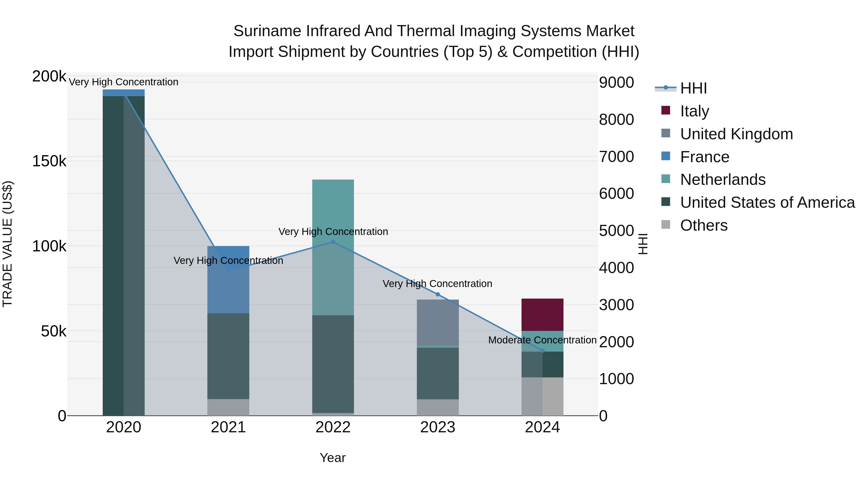Click the '5000' right axis tick label
This screenshot has height=488, width=868.
click(617, 231)
